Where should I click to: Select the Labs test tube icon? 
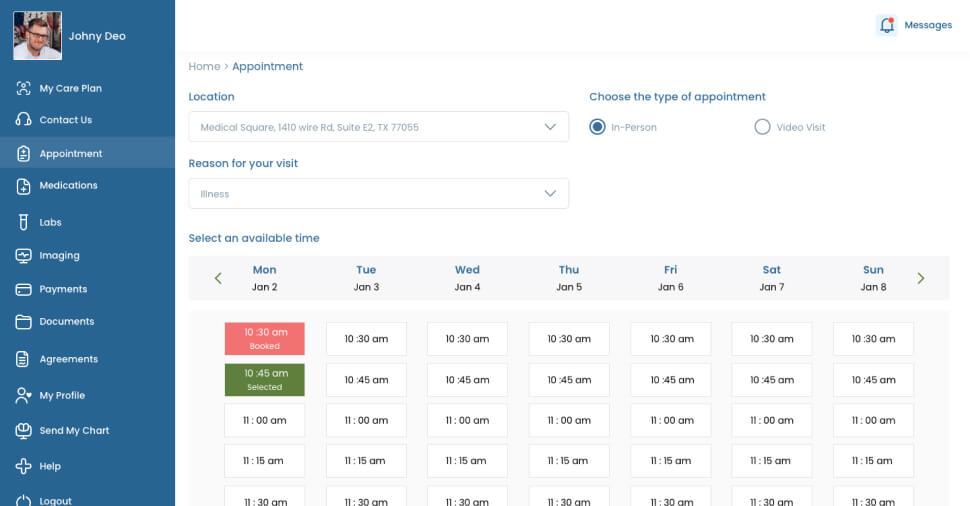coord(23,222)
